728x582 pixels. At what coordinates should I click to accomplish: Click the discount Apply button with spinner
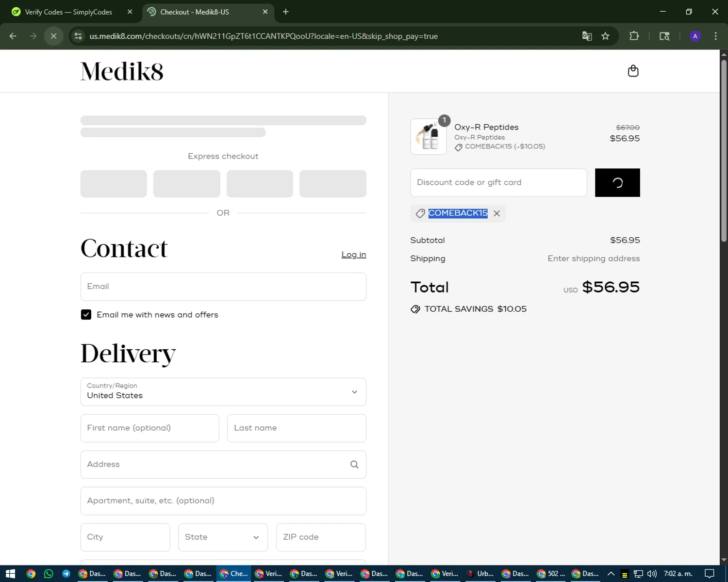tap(617, 183)
